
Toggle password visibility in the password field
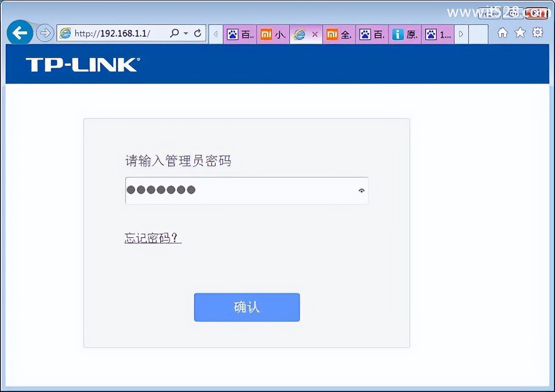point(361,190)
